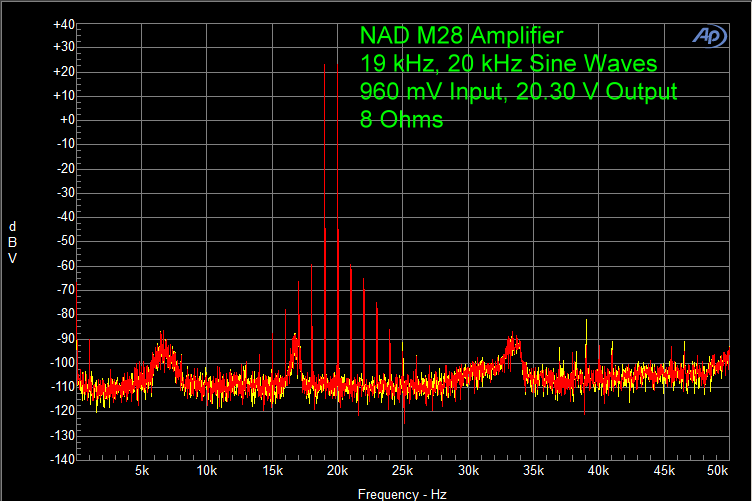This screenshot has width=752, height=501.
Task: Click the -100 label on the y-axis
Action: pos(62,362)
